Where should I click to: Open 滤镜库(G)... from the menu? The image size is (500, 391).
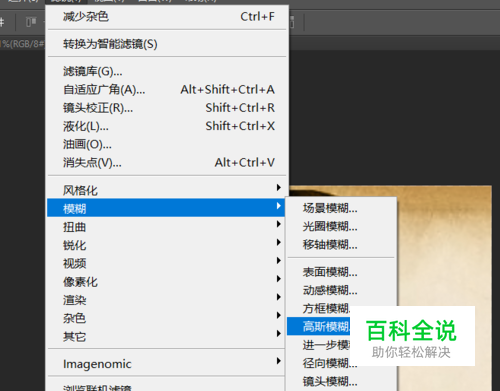(166, 71)
